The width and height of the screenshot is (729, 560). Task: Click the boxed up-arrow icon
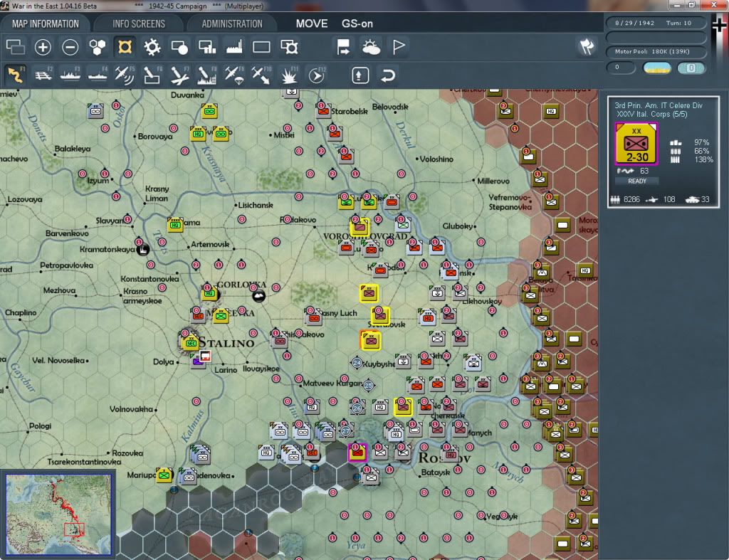click(x=360, y=75)
